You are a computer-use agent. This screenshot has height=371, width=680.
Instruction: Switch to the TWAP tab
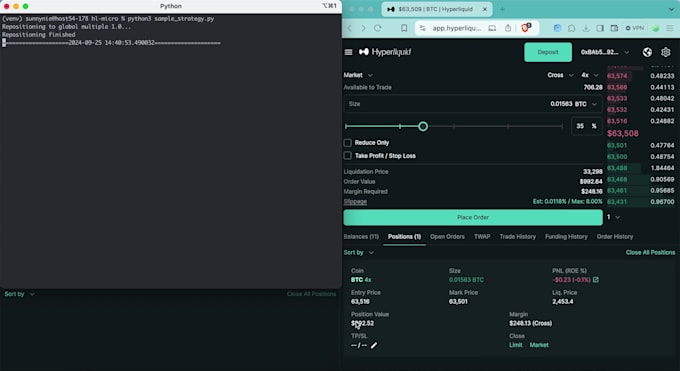click(482, 236)
